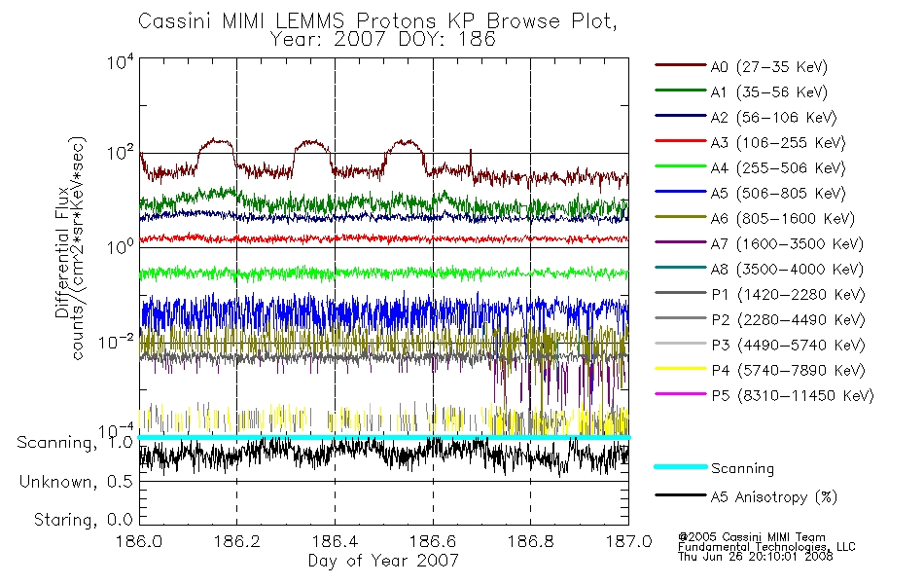Click the 10^2 y-axis tick label

click(x=121, y=154)
